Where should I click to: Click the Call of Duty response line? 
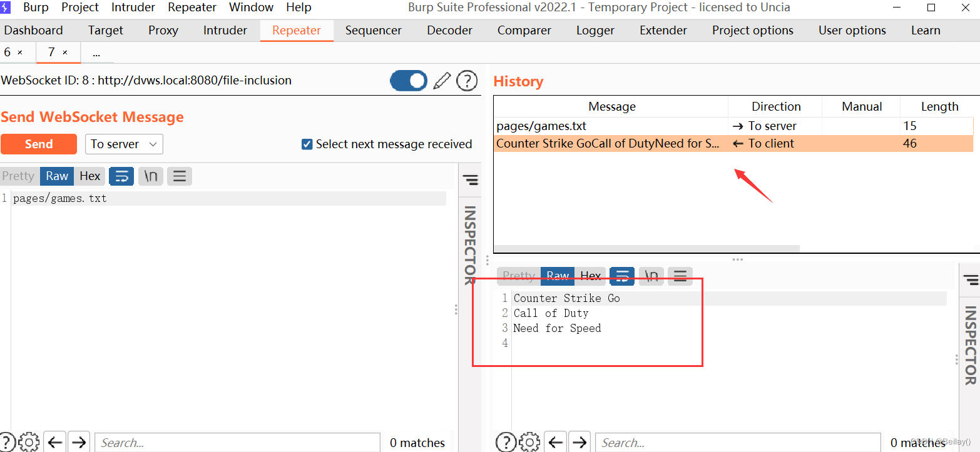click(x=551, y=313)
